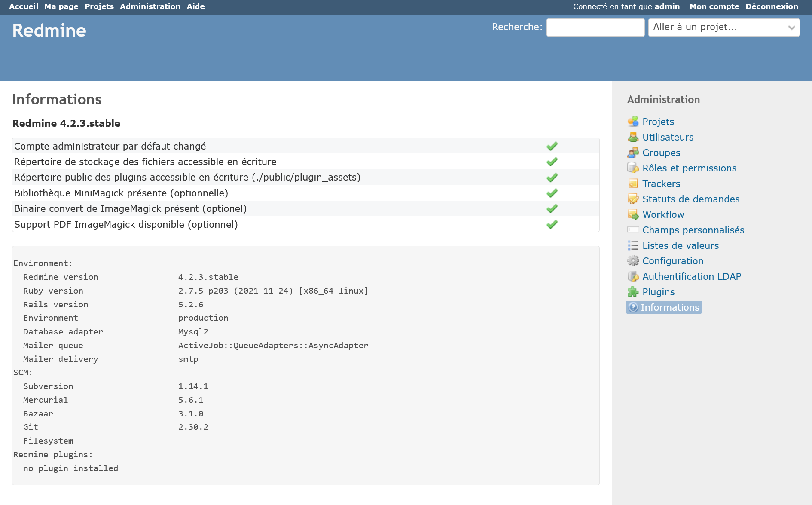Click the Subversion version '1.14.1'
This screenshot has width=812, height=505.
193,386
